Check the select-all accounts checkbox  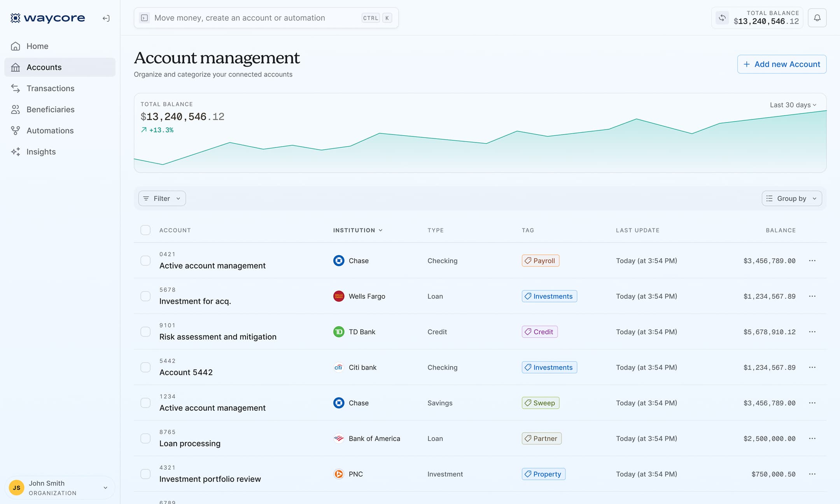point(145,230)
